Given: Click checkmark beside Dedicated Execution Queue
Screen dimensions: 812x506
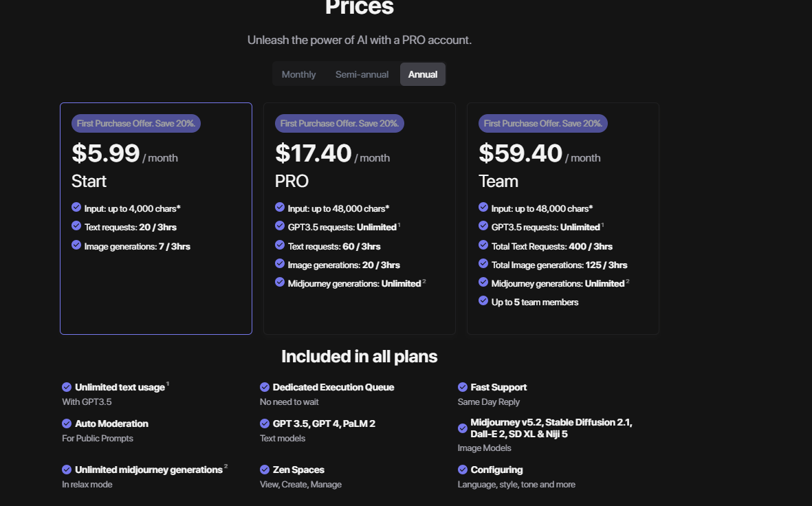Looking at the screenshot, I should click(265, 387).
